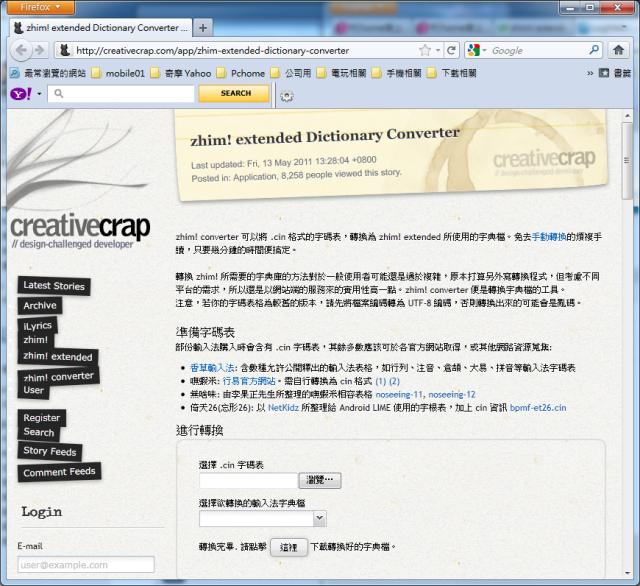Screen dimensions: 640x586
Task: Click the 瀏覽… browse button
Action: click(x=320, y=480)
